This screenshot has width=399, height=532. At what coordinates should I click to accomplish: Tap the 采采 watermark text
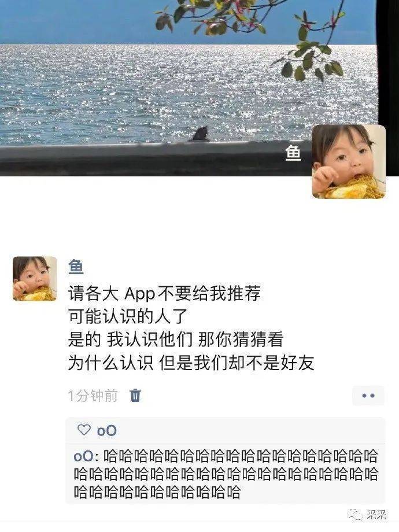(376, 515)
